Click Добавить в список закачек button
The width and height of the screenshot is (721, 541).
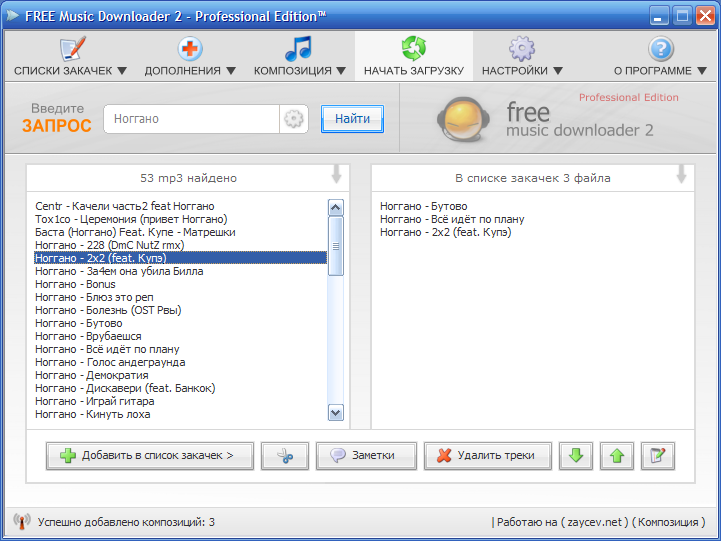[150, 456]
